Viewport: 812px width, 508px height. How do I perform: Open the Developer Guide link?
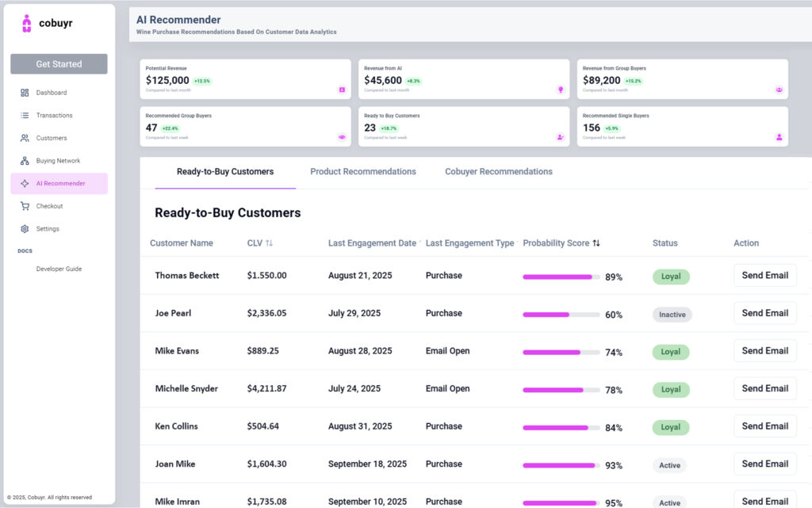(x=59, y=269)
